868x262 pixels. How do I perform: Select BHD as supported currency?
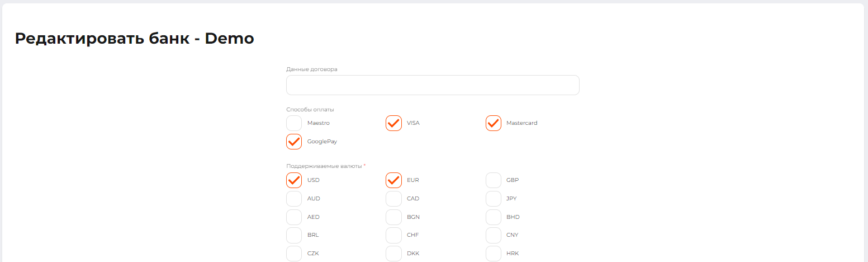[493, 217]
